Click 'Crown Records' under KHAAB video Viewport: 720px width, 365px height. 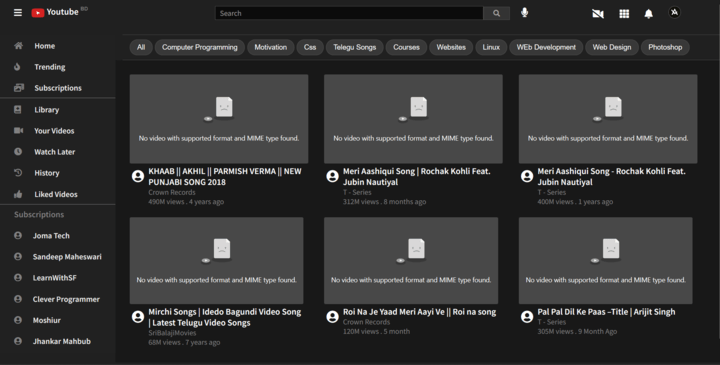point(172,192)
